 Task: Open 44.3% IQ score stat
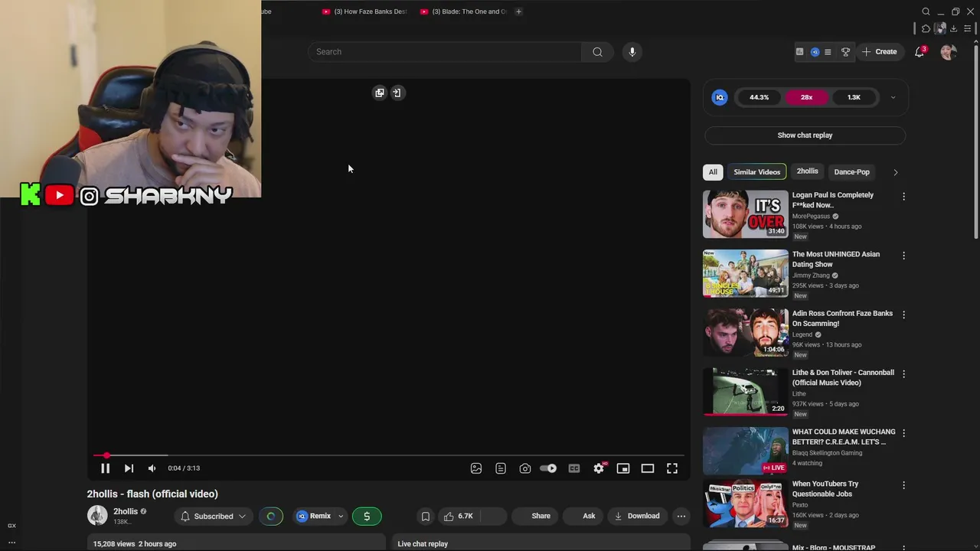pos(759,97)
